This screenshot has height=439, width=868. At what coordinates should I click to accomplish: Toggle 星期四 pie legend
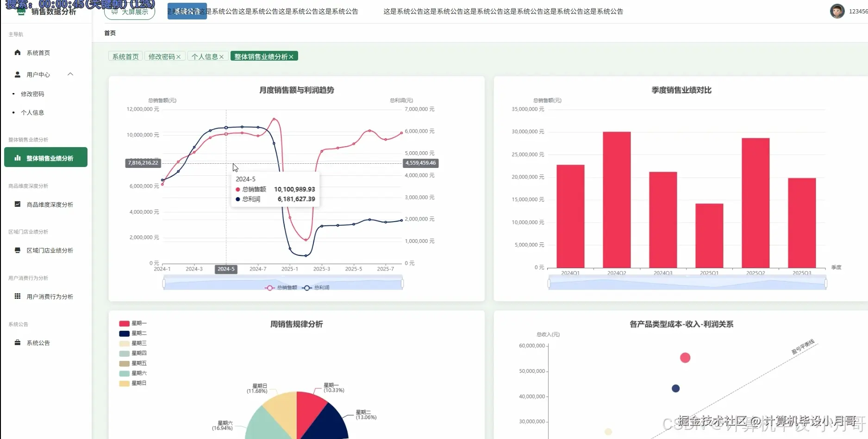pyautogui.click(x=133, y=353)
